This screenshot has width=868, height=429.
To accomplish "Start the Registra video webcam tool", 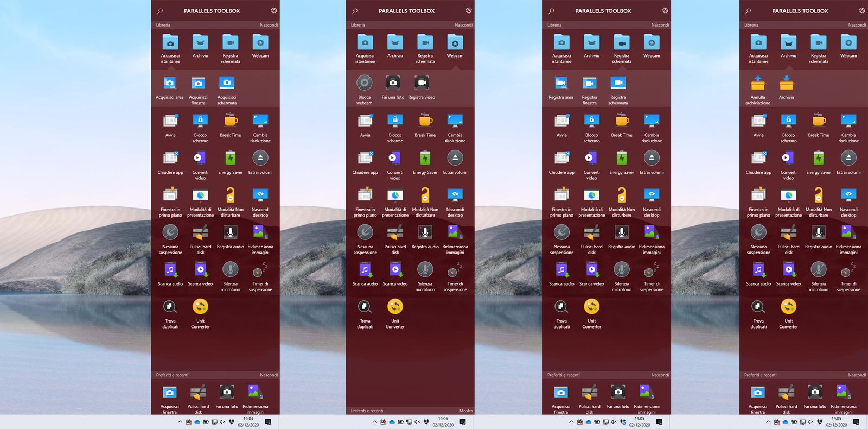I will (x=422, y=88).
